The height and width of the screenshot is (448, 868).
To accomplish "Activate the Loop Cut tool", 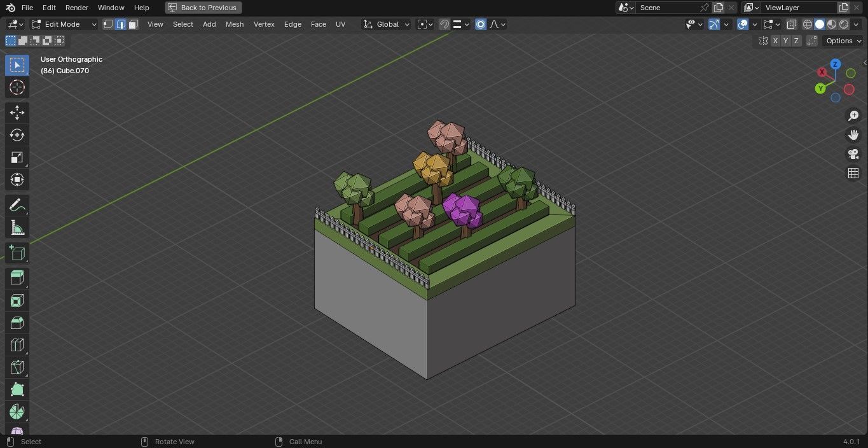I will point(17,345).
